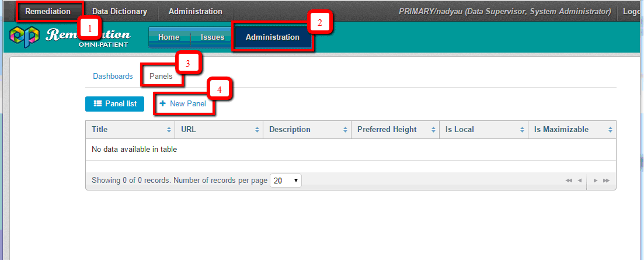Select Administration in the top menu bar
Viewport: 644px width, 260px height.
tap(195, 11)
